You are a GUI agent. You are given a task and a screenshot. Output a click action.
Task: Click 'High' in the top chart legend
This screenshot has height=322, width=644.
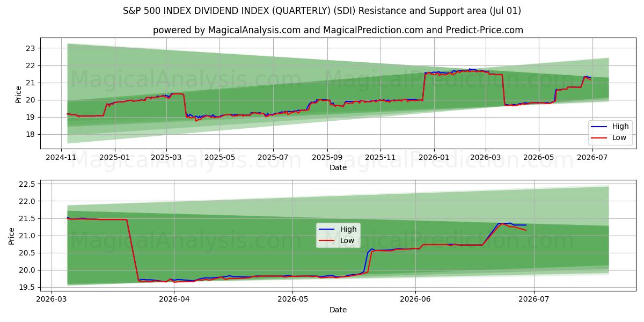[x=620, y=127]
